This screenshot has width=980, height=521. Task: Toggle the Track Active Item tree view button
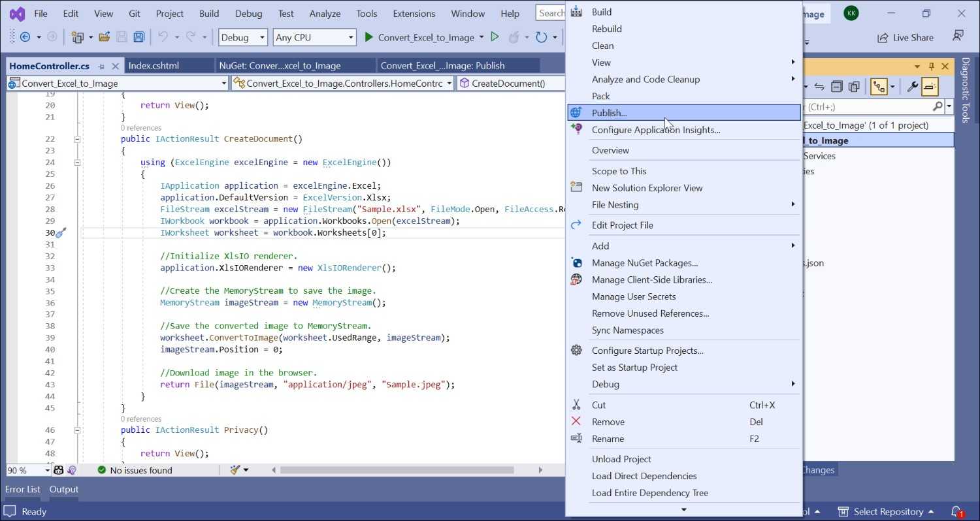point(879,86)
